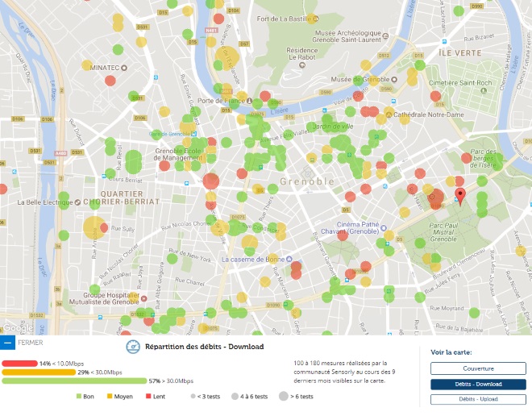Click the Cinéma Pathé Chavant marker icon
The image size is (532, 416).
(x=384, y=228)
